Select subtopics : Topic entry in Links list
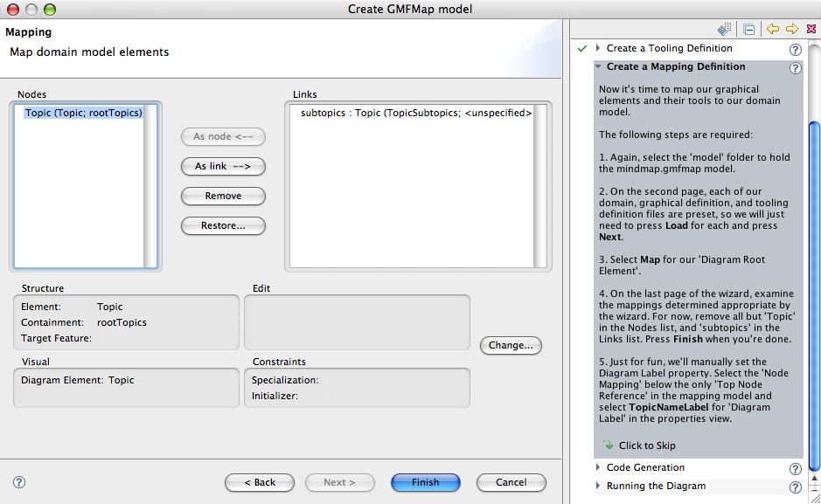Screen dimensions: 821x504 pyautogui.click(x=416, y=113)
